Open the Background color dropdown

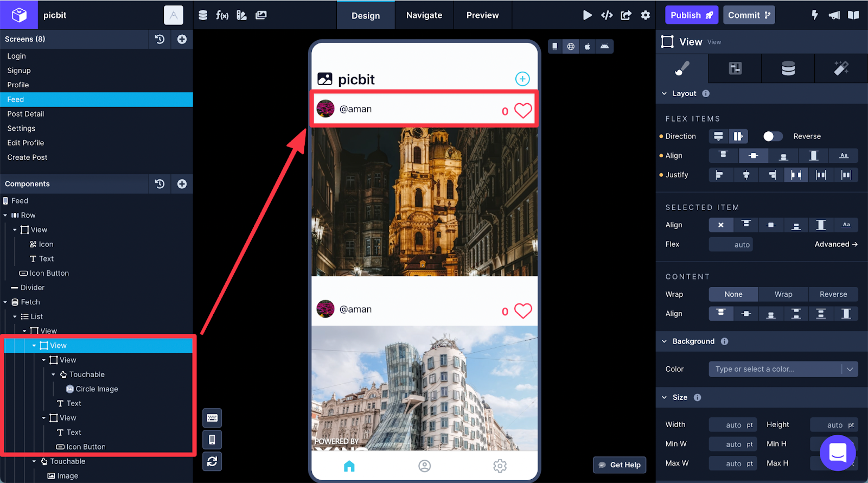[850, 369]
